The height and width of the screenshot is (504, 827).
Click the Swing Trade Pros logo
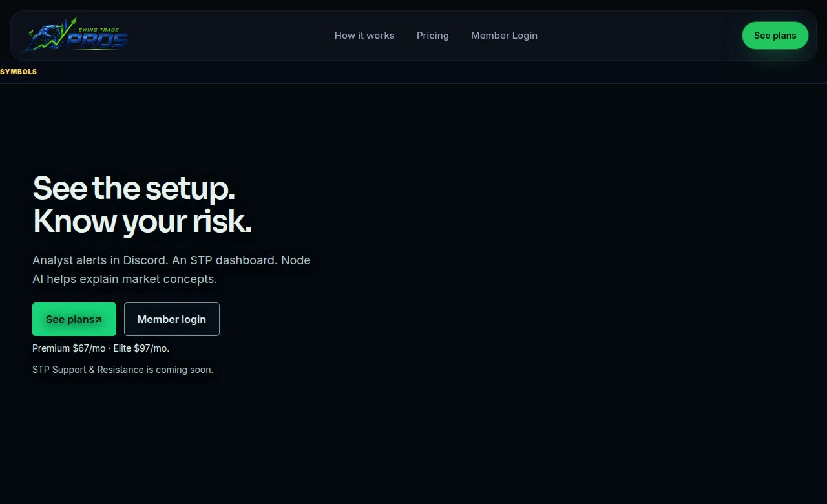[76, 35]
